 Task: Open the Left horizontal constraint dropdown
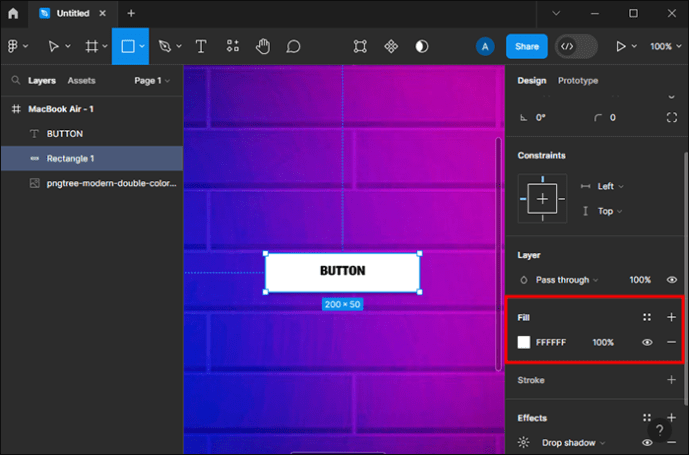pos(610,186)
